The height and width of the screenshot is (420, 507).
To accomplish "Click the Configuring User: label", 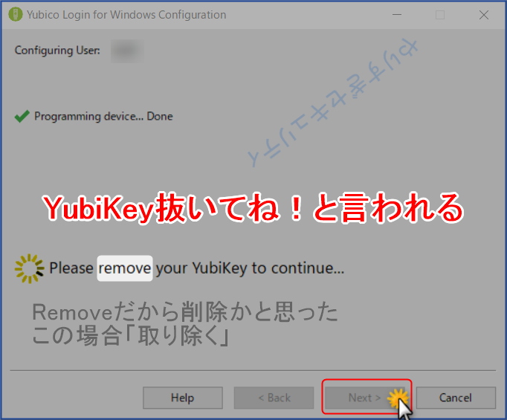I will pos(57,51).
